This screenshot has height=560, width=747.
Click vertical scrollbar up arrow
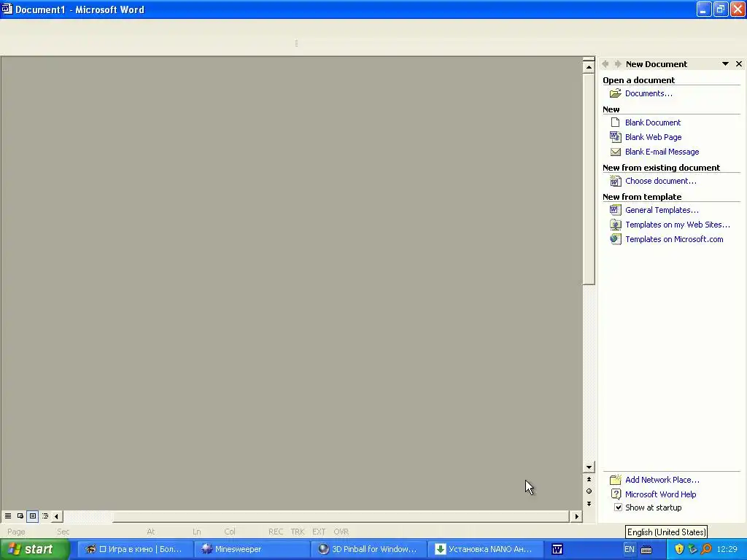(589, 67)
